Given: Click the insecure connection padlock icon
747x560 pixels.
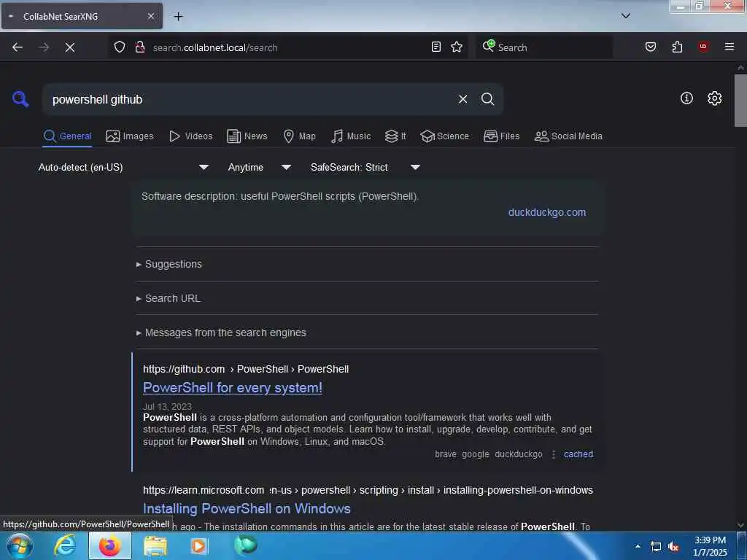Looking at the screenshot, I should click(x=139, y=47).
